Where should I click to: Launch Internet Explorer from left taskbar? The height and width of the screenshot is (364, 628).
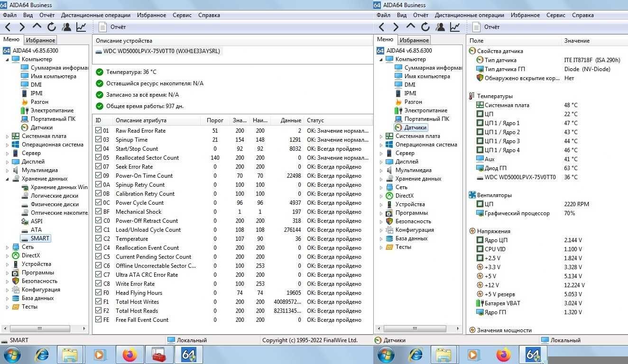tap(43, 355)
